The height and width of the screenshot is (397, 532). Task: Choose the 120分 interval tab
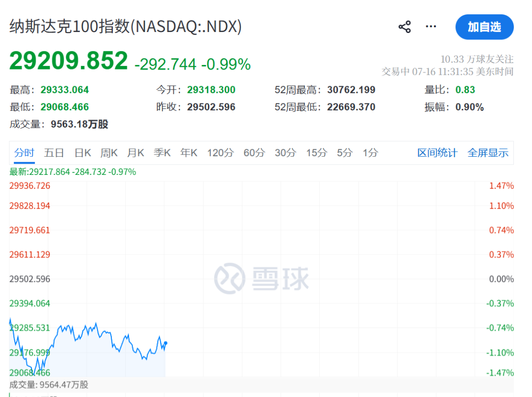point(221,153)
